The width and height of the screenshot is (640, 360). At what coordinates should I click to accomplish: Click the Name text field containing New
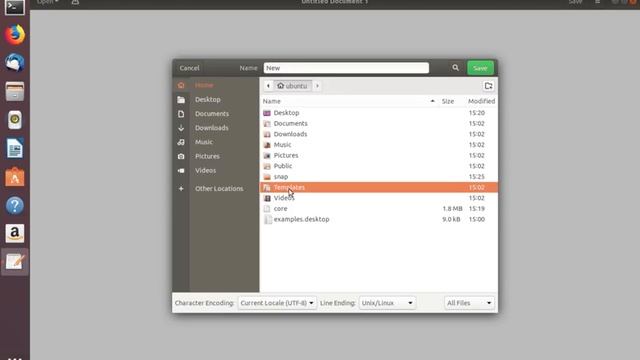coord(346,68)
